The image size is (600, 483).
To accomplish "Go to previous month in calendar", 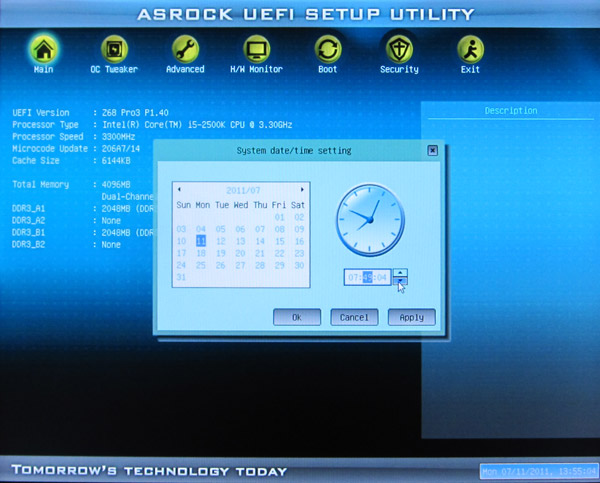I will (179, 189).
